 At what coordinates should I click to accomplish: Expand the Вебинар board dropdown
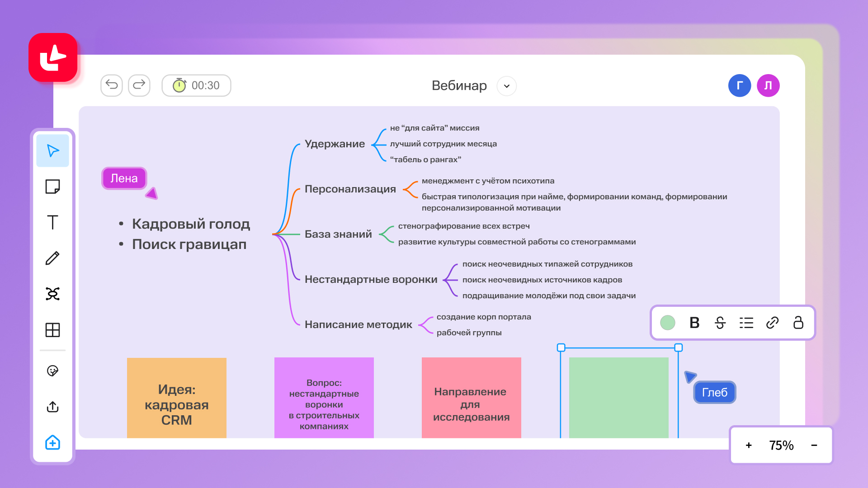click(x=507, y=86)
